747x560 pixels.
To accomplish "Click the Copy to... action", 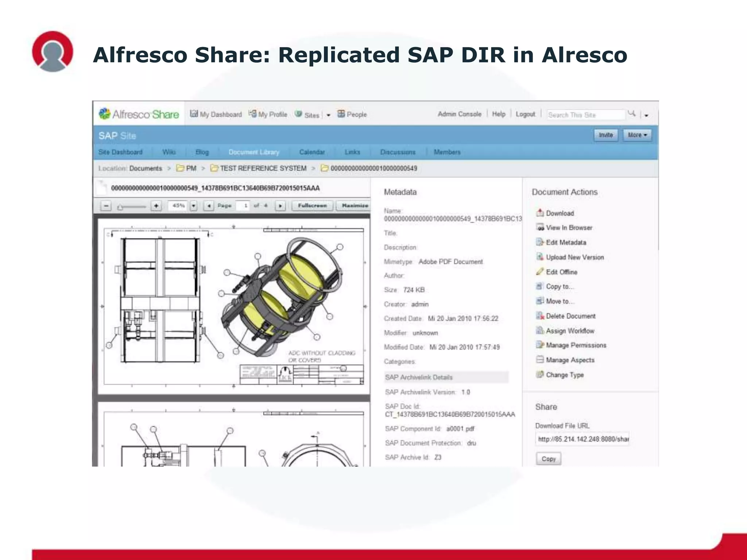I will 555,287.
